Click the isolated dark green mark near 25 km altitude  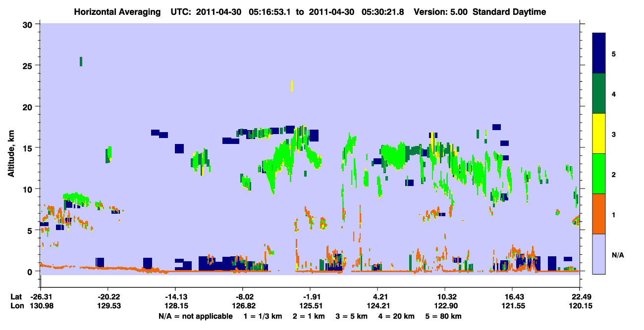(x=81, y=61)
